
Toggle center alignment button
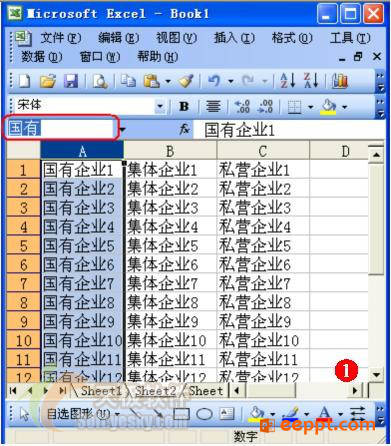(x=213, y=107)
